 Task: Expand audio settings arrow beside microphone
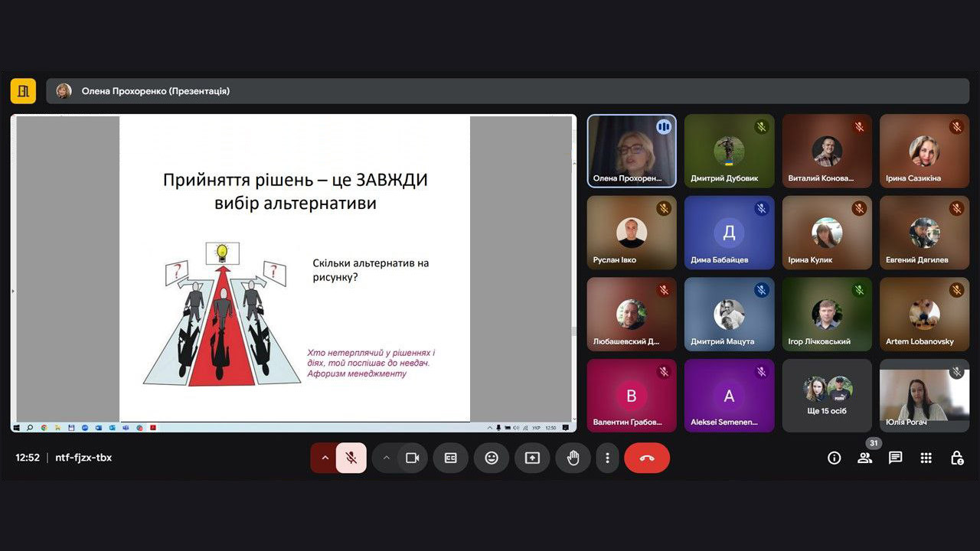tap(325, 458)
